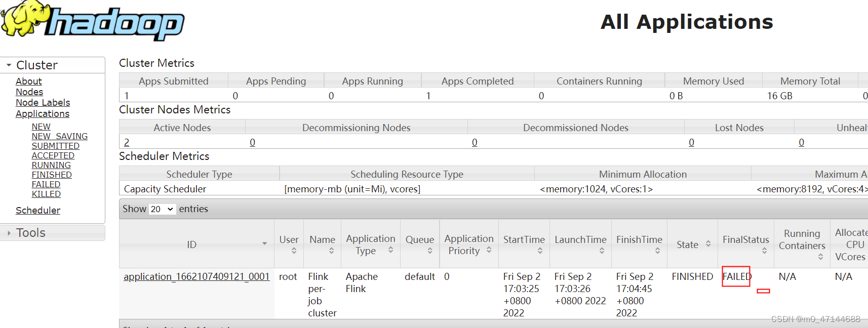Click Decommissioning Nodes count 0
The image size is (868, 328).
[x=252, y=143]
